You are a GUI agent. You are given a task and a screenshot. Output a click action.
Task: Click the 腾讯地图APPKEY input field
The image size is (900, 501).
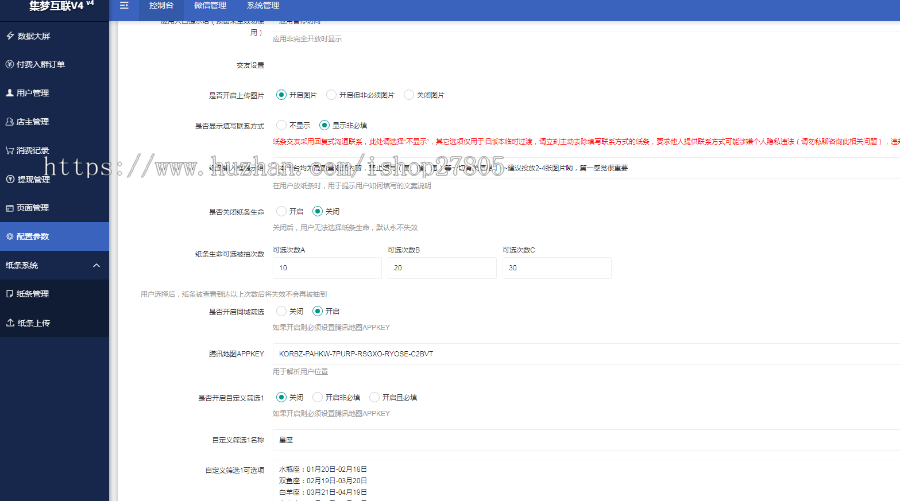coord(587,354)
